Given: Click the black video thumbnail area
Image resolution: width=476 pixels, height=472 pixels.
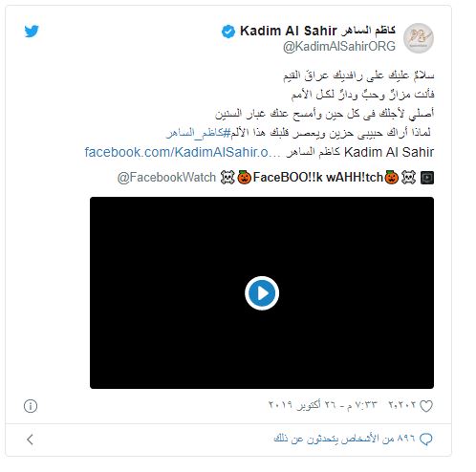Looking at the screenshot, I should [x=262, y=292].
